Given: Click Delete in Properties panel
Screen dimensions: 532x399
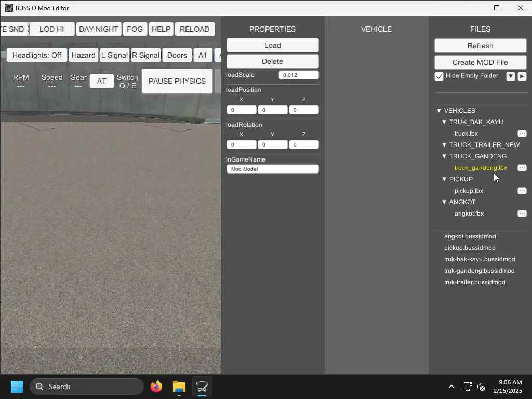Looking at the screenshot, I should click(x=272, y=61).
